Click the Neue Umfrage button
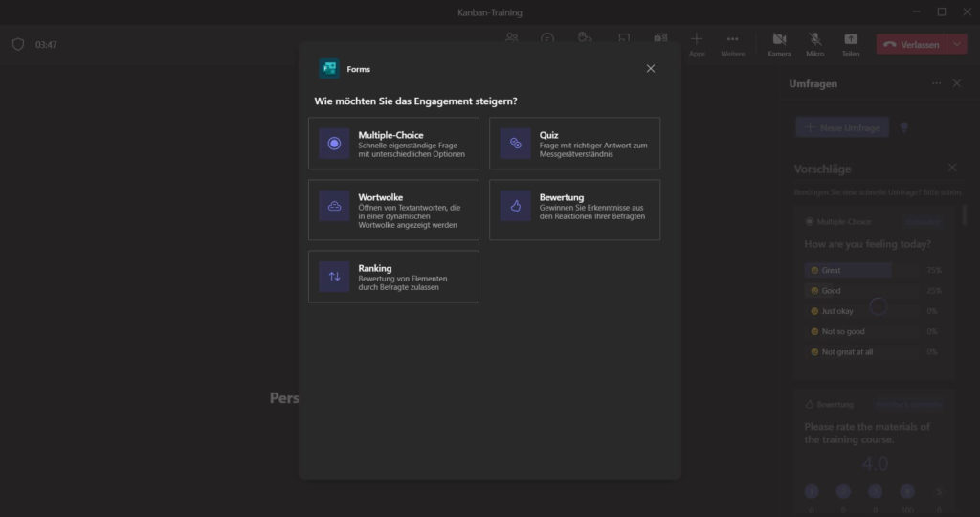980x517 pixels. (x=842, y=127)
